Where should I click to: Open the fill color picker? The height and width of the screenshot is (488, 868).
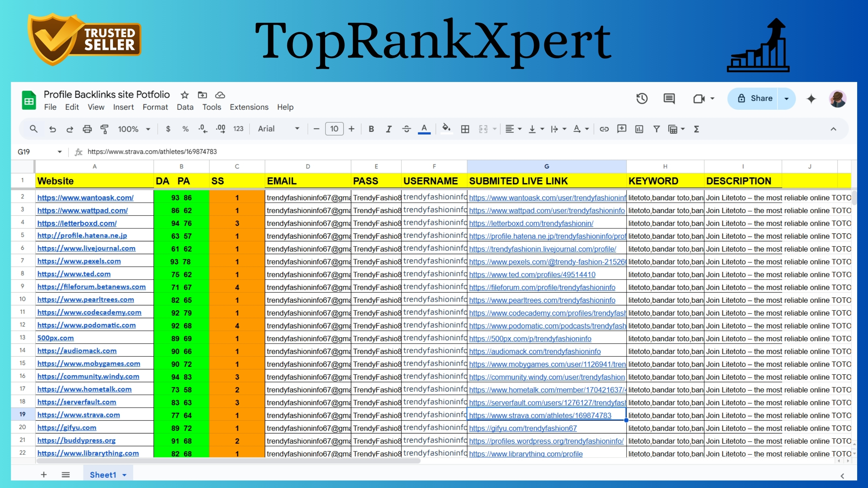[446, 129]
